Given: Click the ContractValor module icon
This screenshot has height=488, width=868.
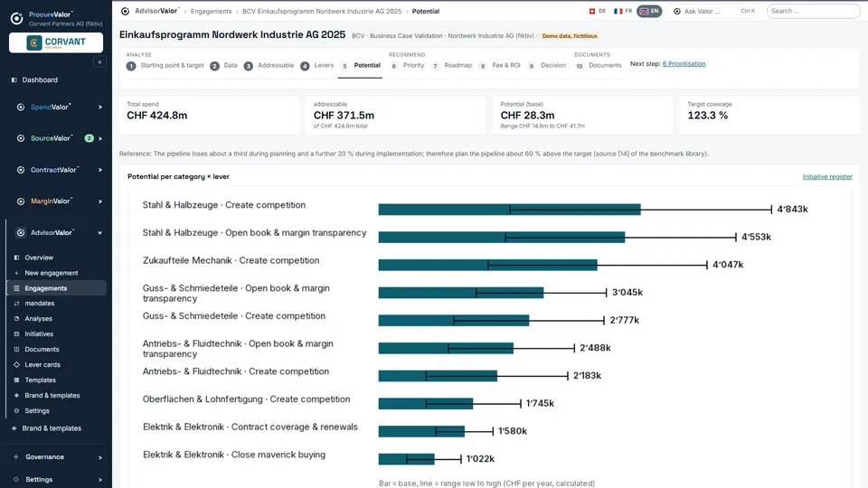Looking at the screenshot, I should click(x=21, y=170).
